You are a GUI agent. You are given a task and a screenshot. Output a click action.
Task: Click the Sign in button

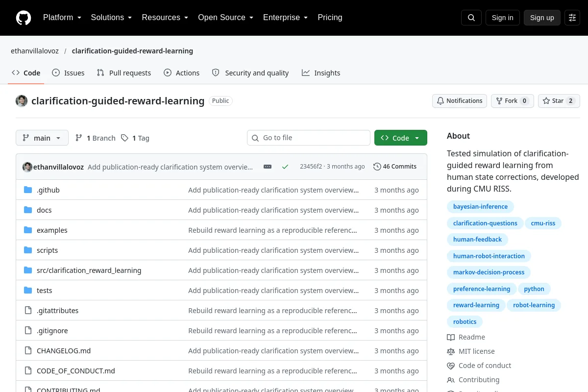coord(502,18)
